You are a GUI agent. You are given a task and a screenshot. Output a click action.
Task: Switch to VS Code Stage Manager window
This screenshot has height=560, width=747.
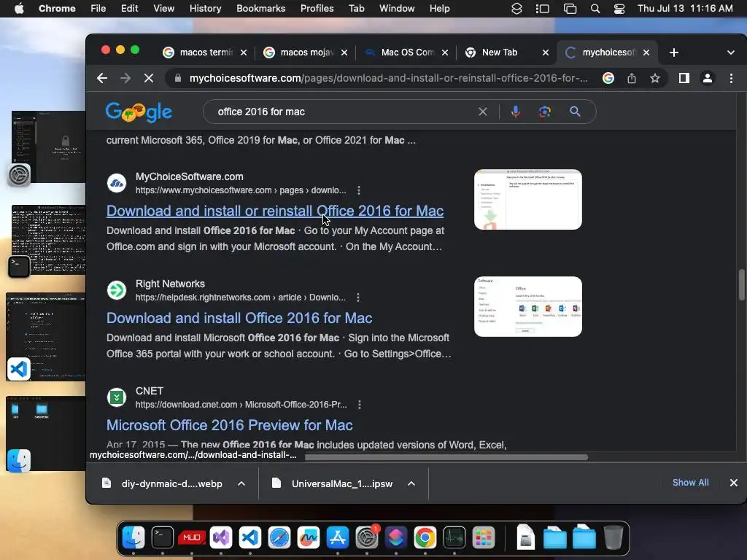(46, 337)
